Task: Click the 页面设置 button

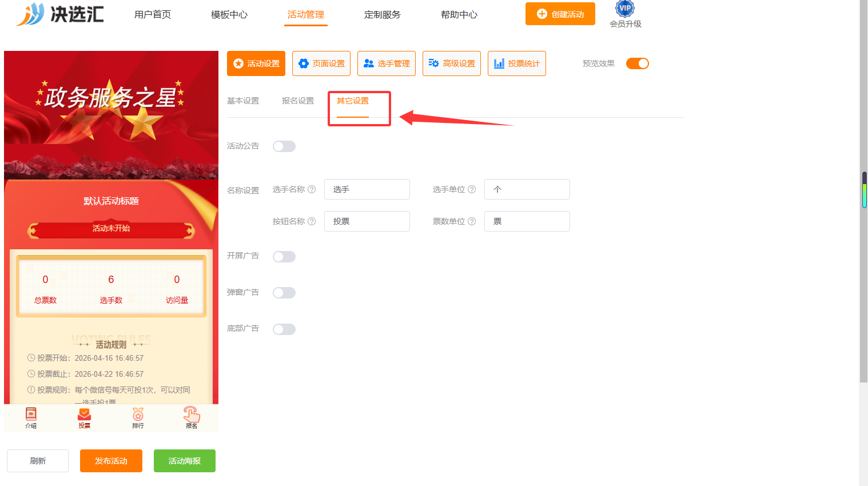Action: click(x=321, y=63)
